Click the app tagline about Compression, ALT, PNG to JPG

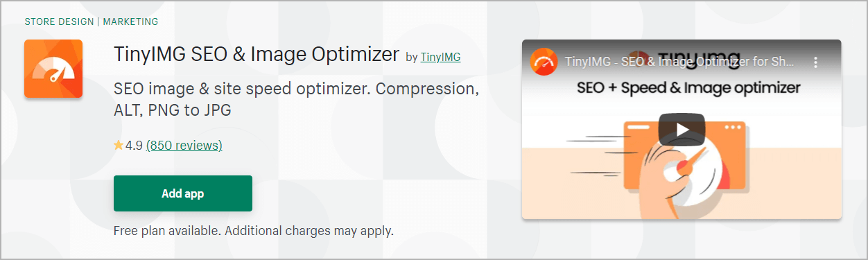(x=296, y=100)
